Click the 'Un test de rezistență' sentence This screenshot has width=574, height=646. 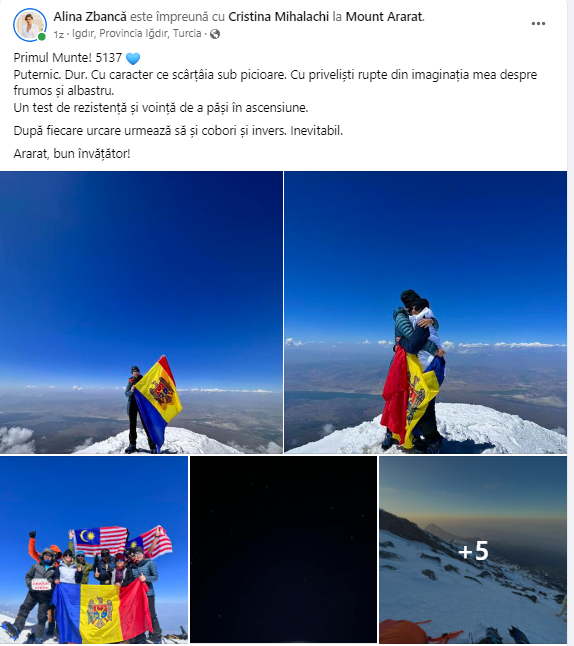click(161, 108)
